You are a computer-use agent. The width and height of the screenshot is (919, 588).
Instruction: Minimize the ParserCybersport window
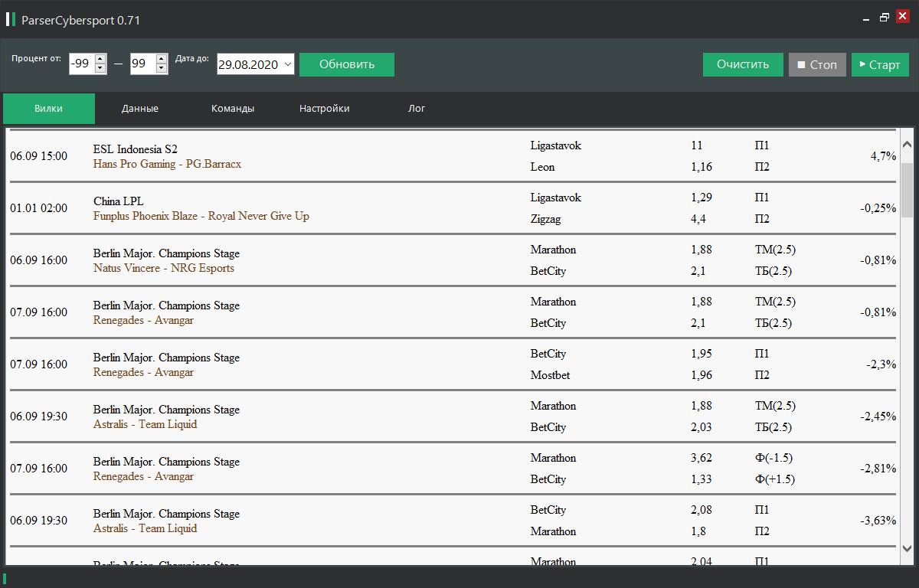coord(866,18)
